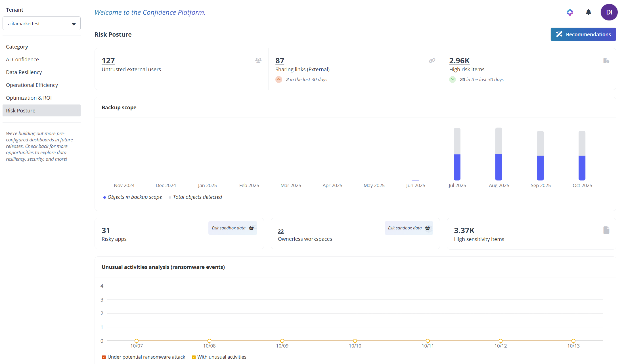This screenshot has width=620, height=364.
Task: Click the Recommendations button
Action: tap(583, 34)
